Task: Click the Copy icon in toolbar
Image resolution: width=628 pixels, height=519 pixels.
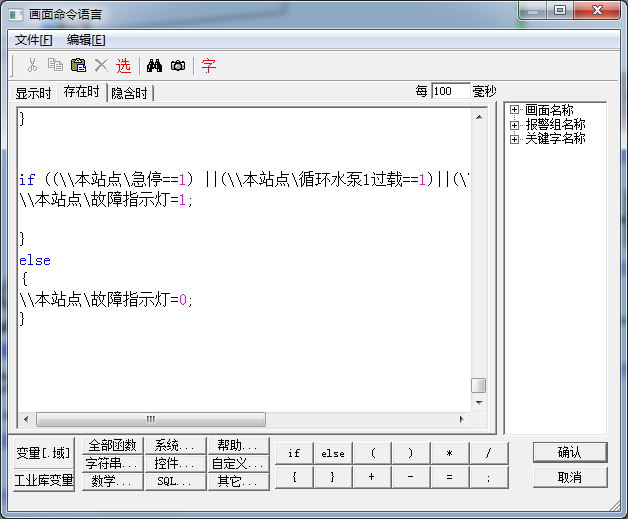Action: [x=55, y=65]
